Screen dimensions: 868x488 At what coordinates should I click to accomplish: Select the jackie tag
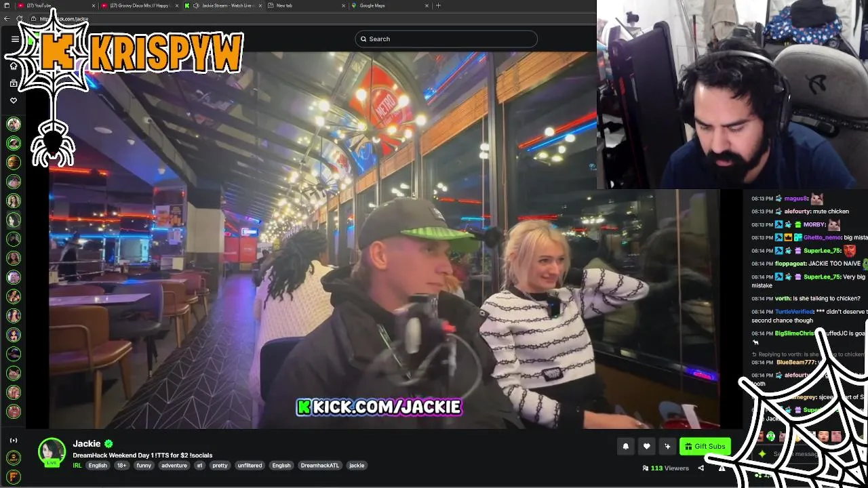pyautogui.click(x=357, y=466)
